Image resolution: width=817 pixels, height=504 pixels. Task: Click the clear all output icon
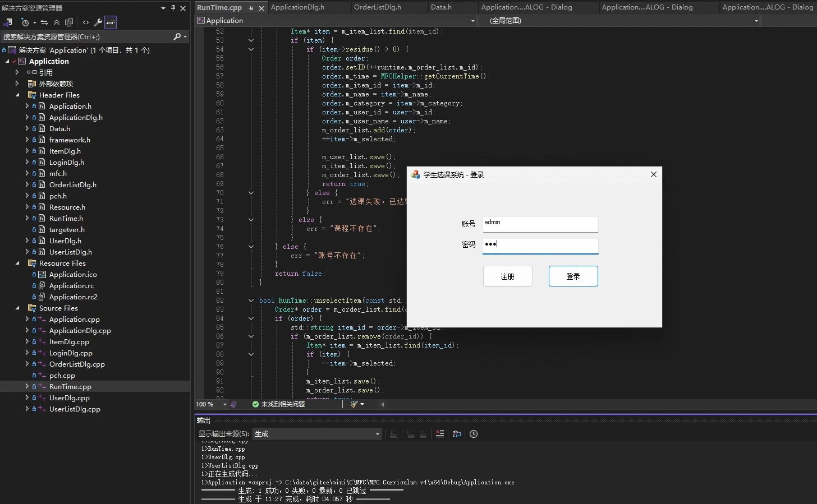tap(440, 434)
